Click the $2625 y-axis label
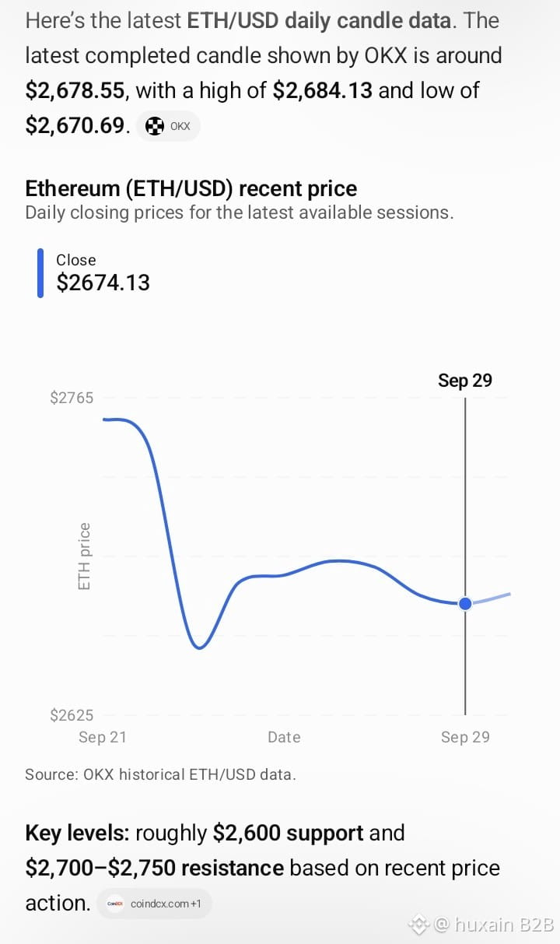560x944 pixels. (x=71, y=715)
